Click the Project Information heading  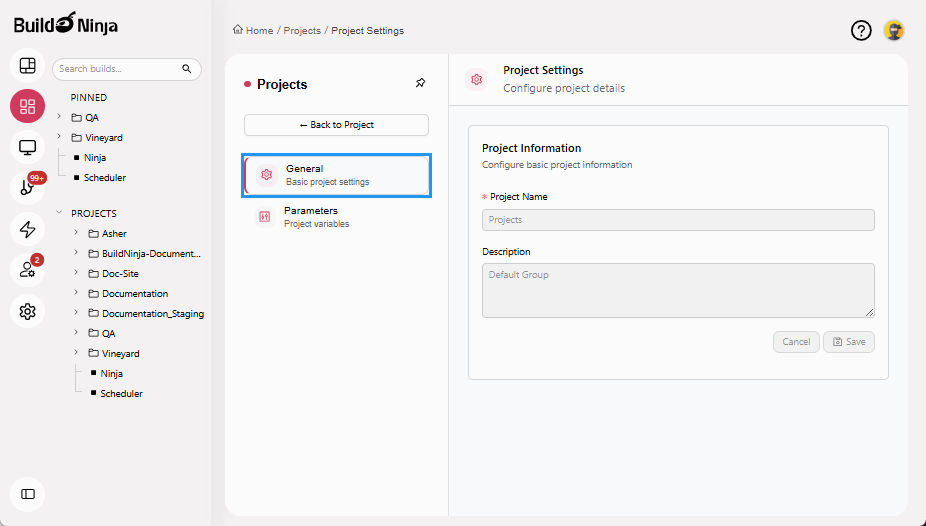click(532, 148)
